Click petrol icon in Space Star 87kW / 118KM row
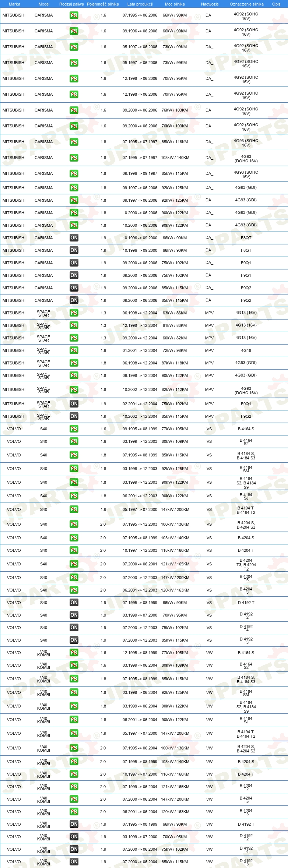Viewport: 288px width, 868px height. tap(74, 363)
